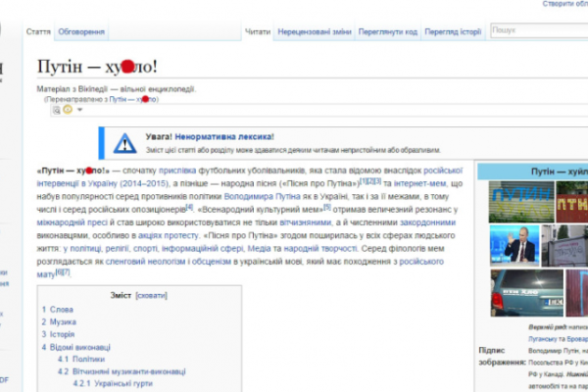
Task: Expand the dropdown arrow next to review icons
Action: (78, 110)
